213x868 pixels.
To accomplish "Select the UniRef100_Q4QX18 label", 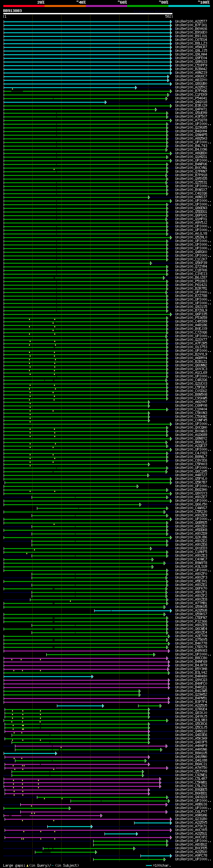I will (x=191, y=102).
